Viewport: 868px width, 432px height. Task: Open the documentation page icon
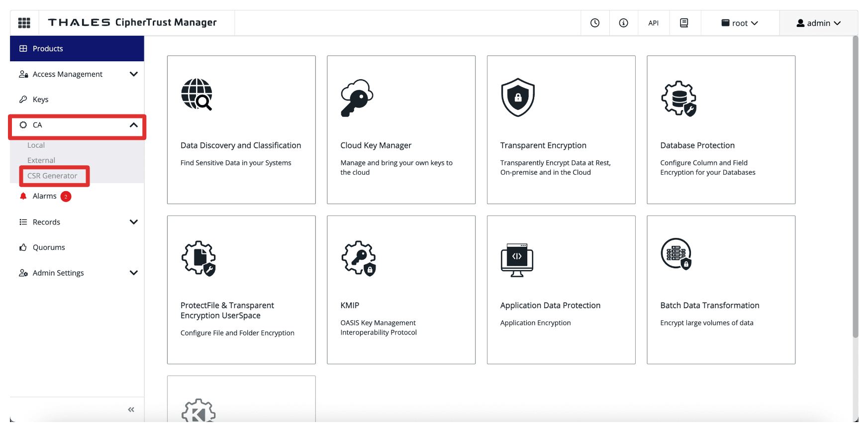click(684, 23)
